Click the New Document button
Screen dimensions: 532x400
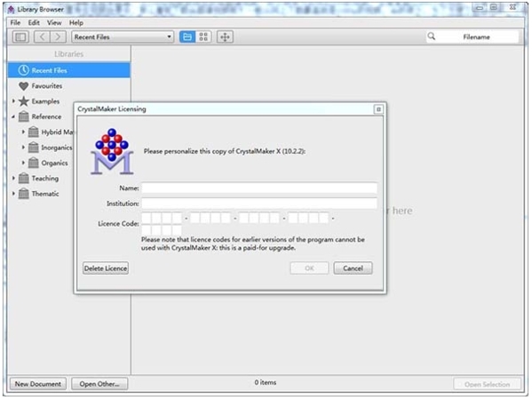(38, 384)
